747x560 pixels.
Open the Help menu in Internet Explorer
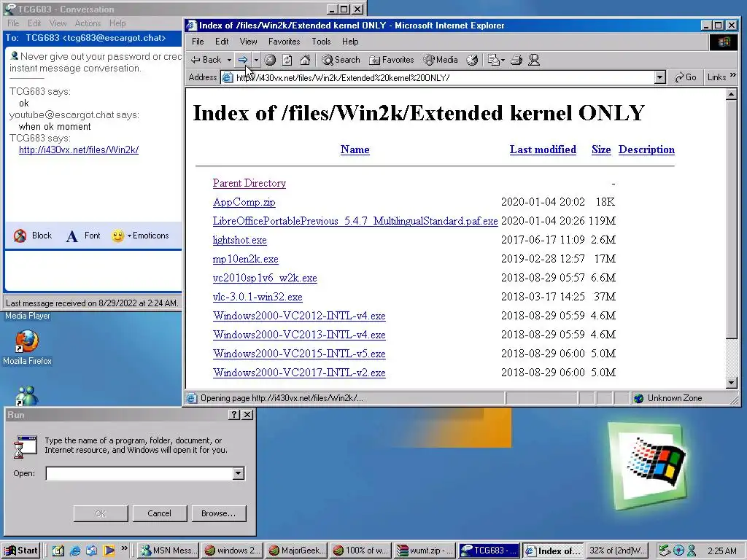pyautogui.click(x=350, y=42)
